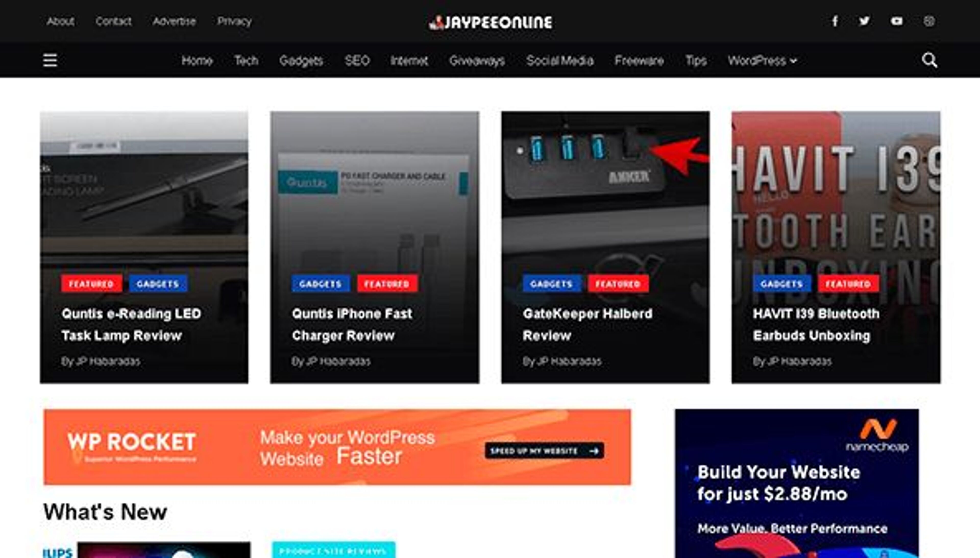Screen dimensions: 980x558
Task: Click the FEATURED tag on the Quntis lamp post
Action: [x=91, y=284]
